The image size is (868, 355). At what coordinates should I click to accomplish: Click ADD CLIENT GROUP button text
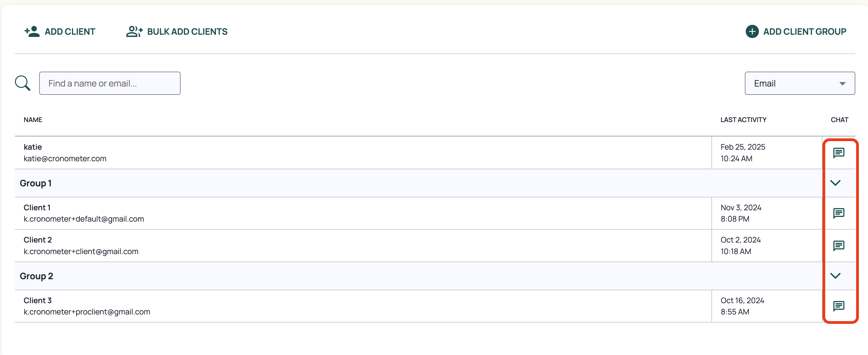805,31
